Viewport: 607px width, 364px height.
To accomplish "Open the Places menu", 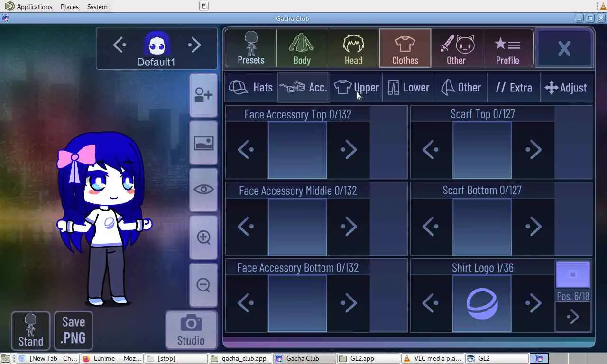I will point(70,7).
